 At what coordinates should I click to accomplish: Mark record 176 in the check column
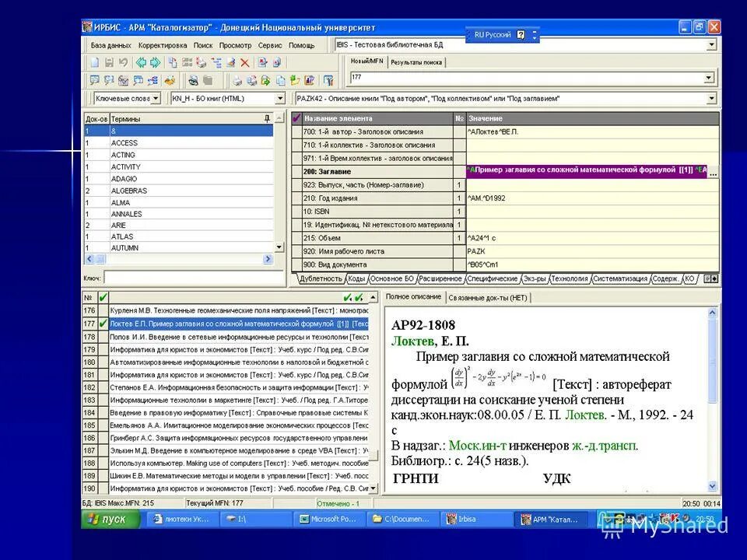coord(103,310)
